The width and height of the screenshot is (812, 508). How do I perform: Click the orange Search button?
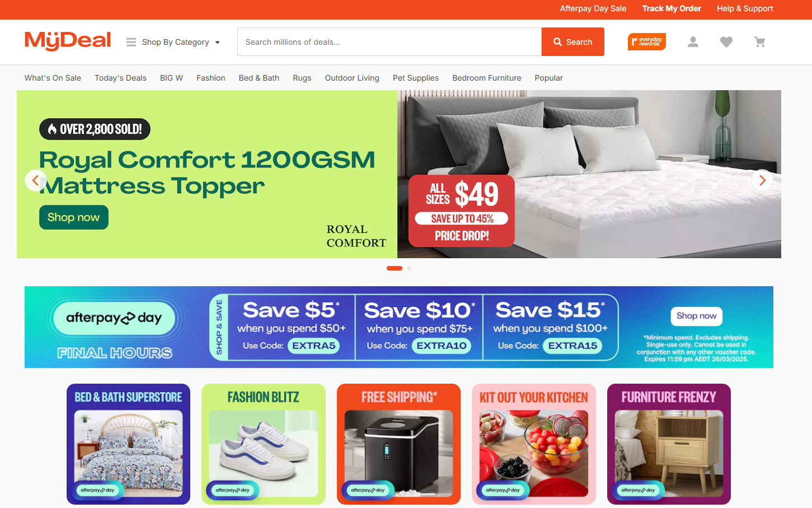(573, 42)
